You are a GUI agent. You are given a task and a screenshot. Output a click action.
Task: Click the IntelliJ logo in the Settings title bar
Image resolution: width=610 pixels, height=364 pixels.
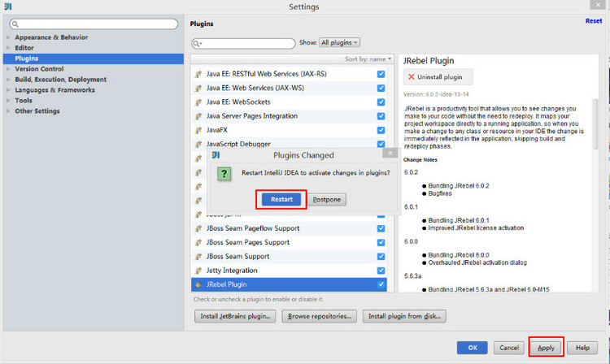click(8, 6)
